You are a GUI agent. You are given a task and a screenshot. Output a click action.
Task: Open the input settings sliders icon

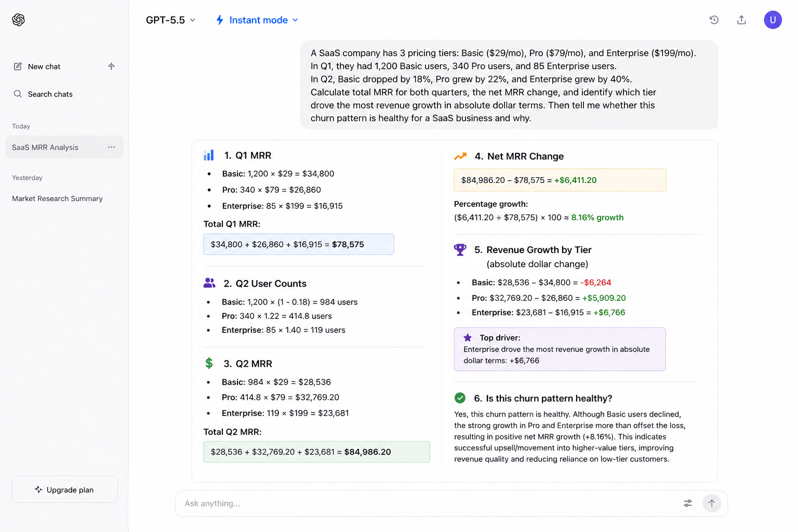coord(688,503)
